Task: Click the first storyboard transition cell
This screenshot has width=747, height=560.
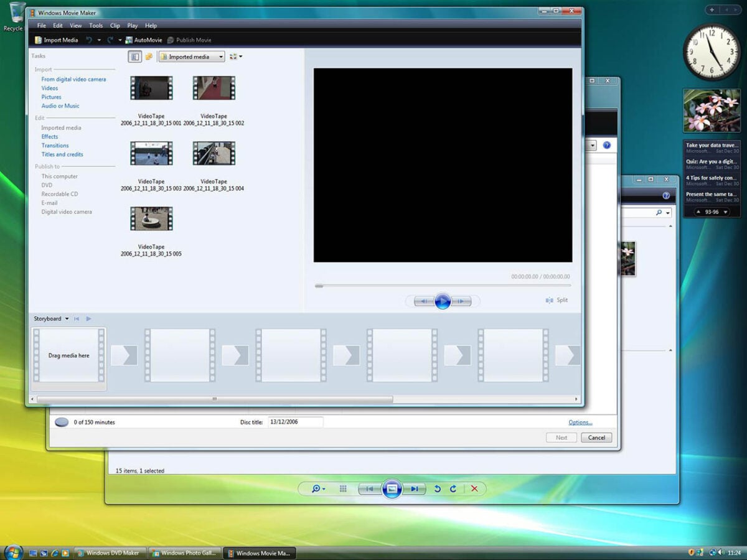Action: (x=124, y=355)
